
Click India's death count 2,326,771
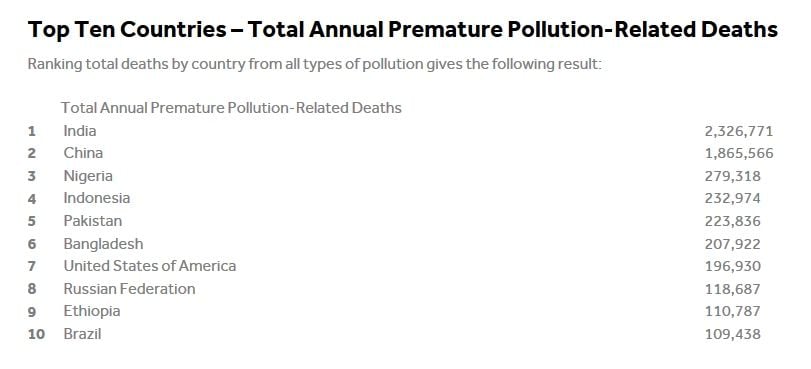pyautogui.click(x=739, y=131)
